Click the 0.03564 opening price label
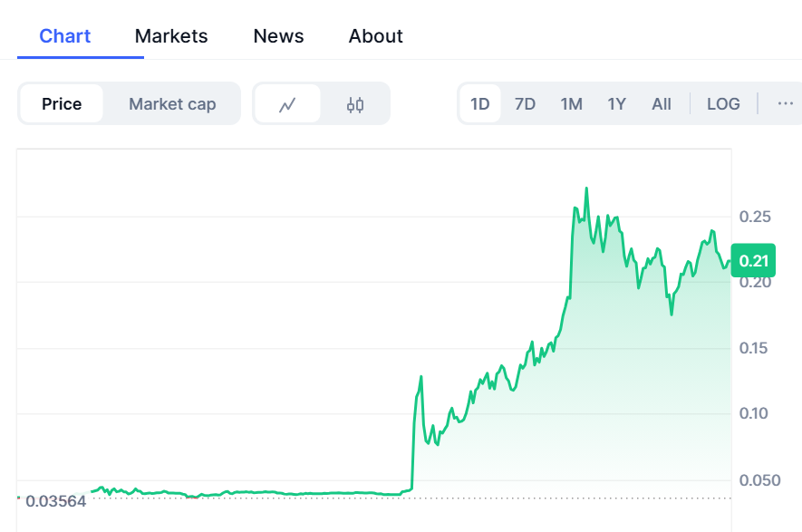 click(x=56, y=500)
